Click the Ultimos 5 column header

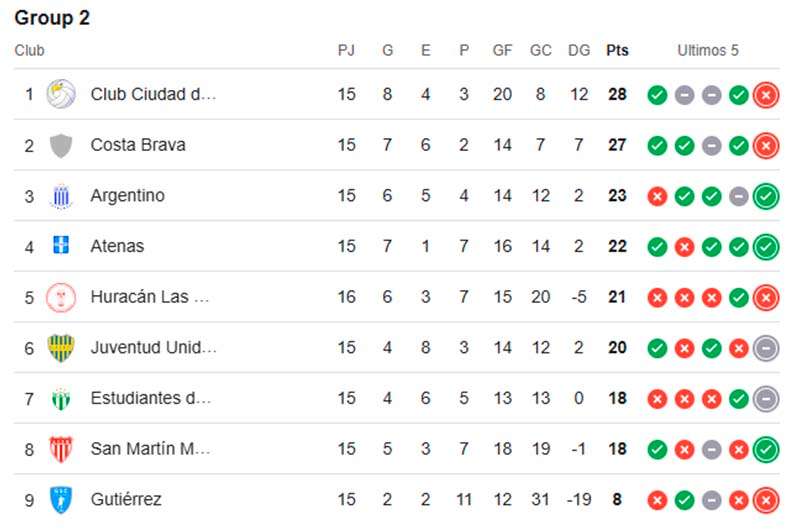tap(708, 51)
